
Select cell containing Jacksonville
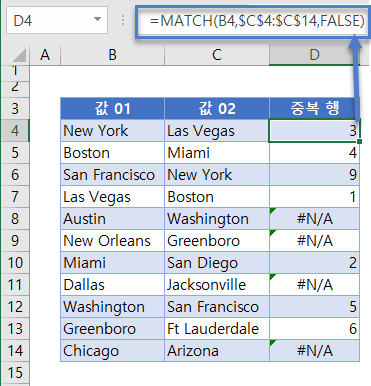217,285
